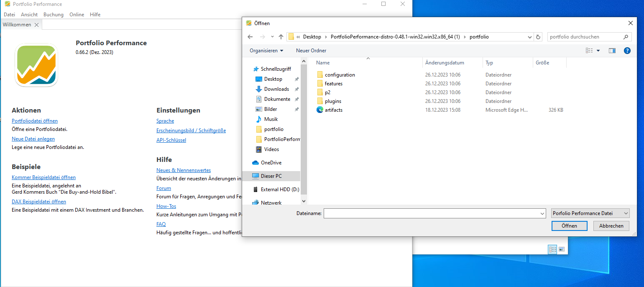This screenshot has height=287, width=644.
Task: Select OneDrive in sidebar
Action: point(271,163)
